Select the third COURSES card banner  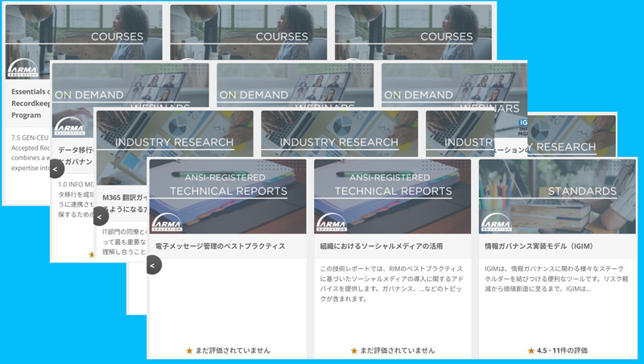coord(413,32)
